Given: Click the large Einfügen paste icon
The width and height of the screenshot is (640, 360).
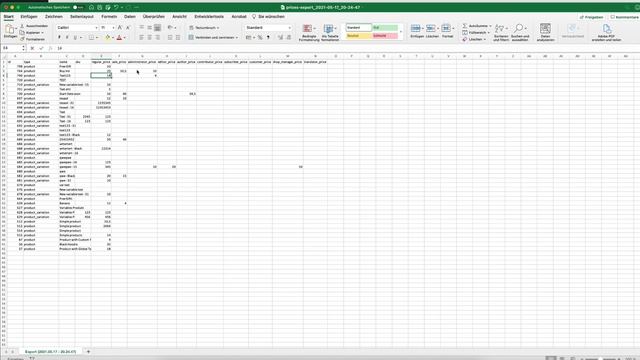Looking at the screenshot, I should click(10, 29).
